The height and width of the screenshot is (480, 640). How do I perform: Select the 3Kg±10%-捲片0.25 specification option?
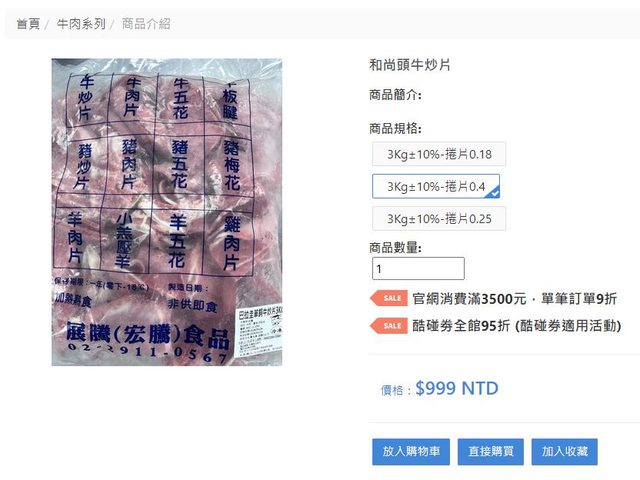(439, 219)
